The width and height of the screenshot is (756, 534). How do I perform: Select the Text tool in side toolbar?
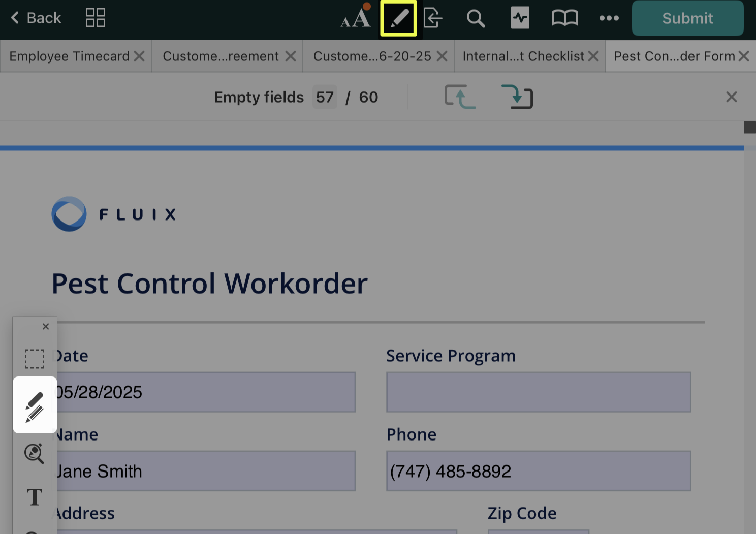35,497
